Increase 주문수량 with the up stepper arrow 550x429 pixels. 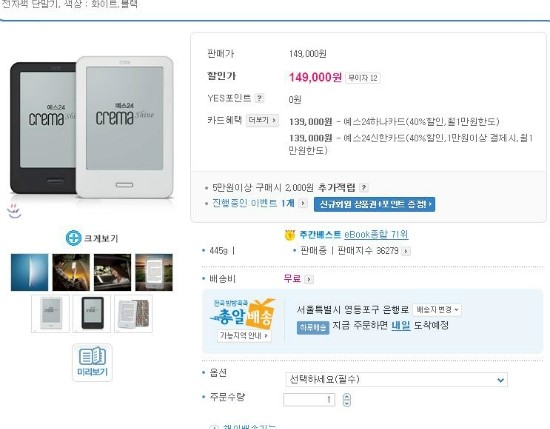click(x=347, y=396)
